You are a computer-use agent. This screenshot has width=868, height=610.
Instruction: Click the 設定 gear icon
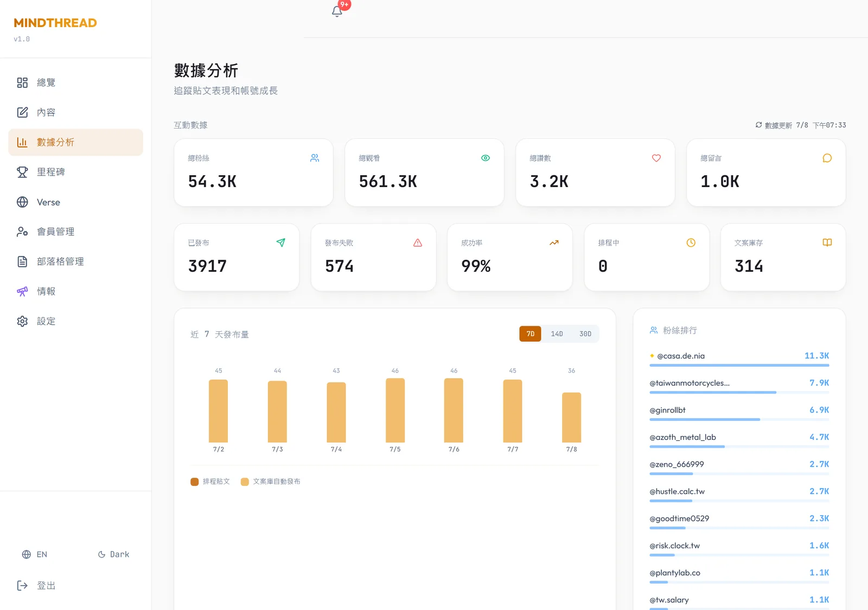click(22, 321)
